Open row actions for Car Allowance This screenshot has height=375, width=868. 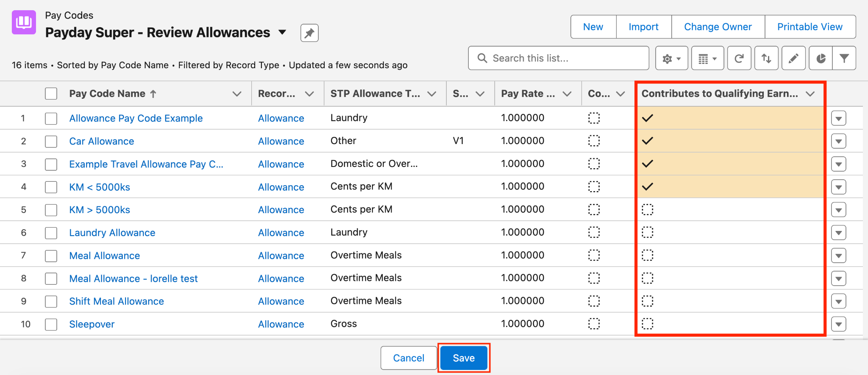click(x=839, y=141)
